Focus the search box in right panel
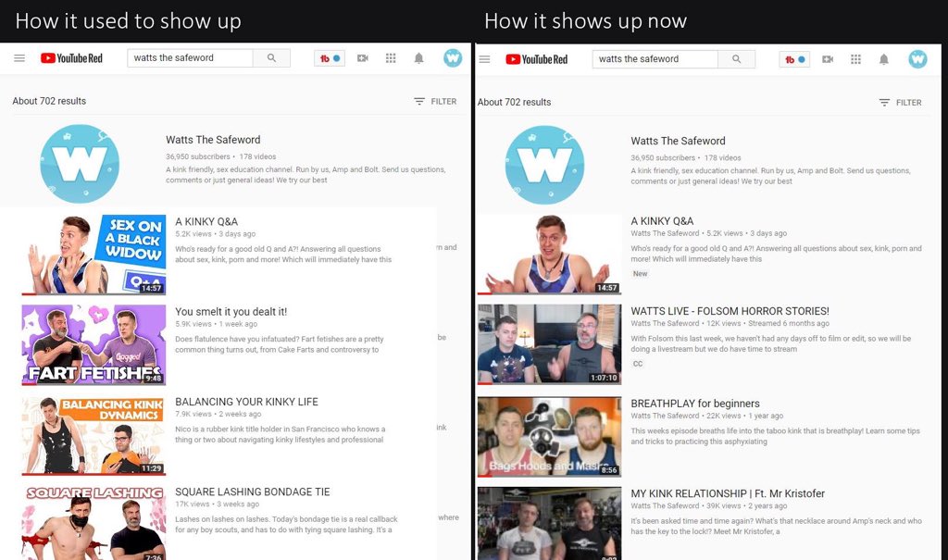 (655, 59)
